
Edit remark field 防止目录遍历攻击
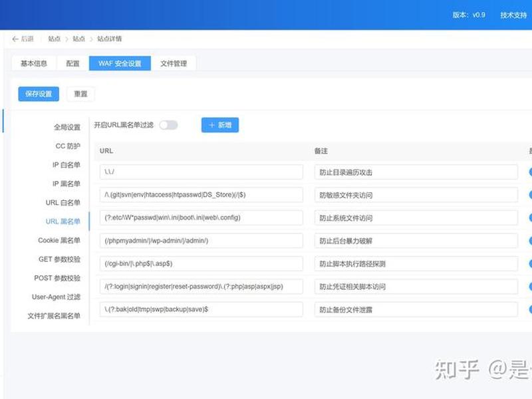point(416,172)
